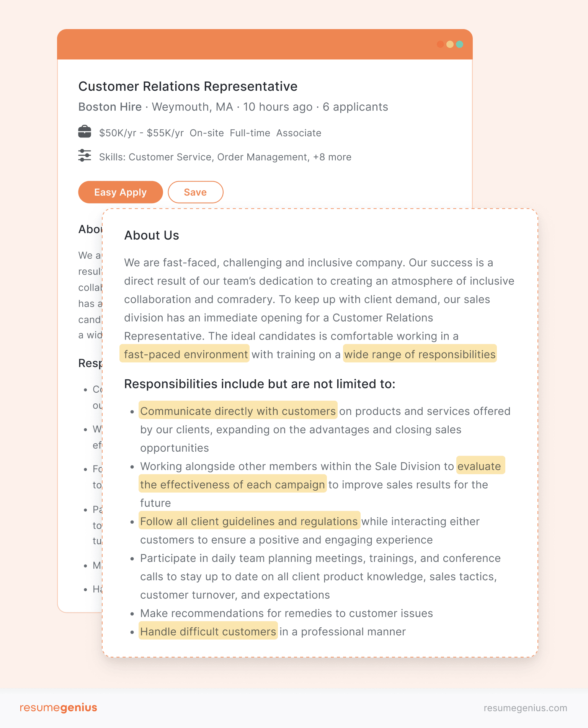This screenshot has height=728, width=588.
Task: Click the skills filter icon
Action: [x=85, y=155]
